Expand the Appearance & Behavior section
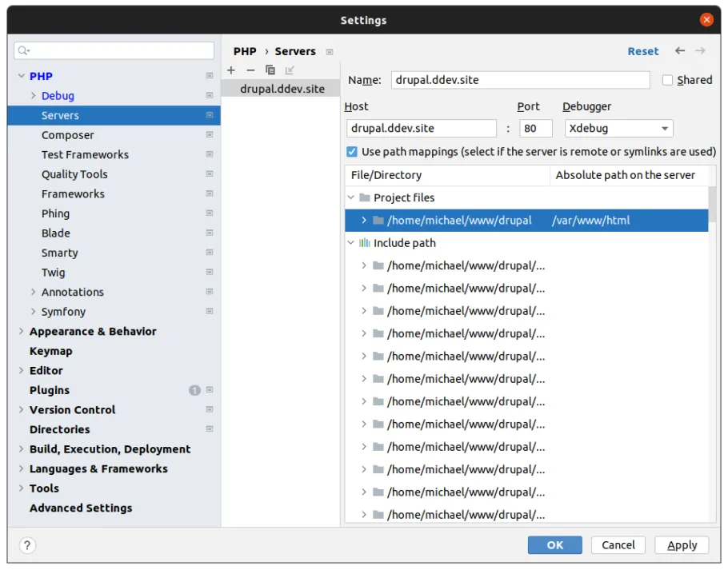Image resolution: width=728 pixels, height=570 pixels. coord(22,331)
